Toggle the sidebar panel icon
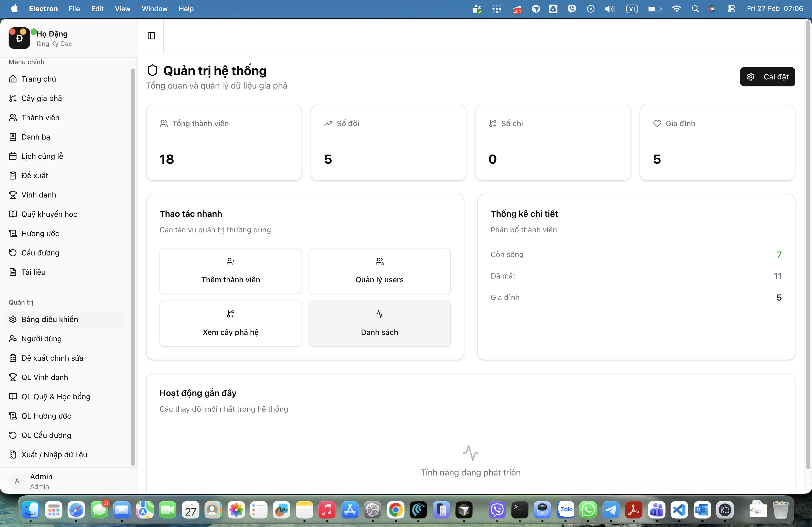 (151, 36)
